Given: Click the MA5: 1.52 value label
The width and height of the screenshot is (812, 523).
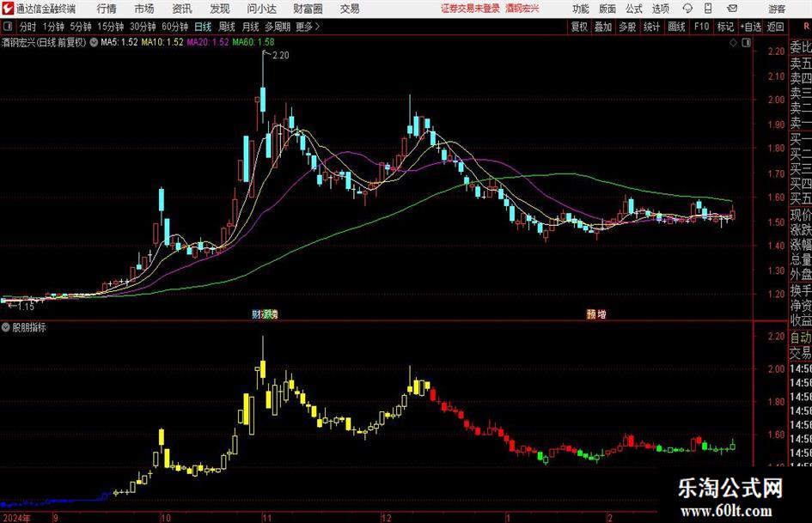Looking at the screenshot, I should click(119, 42).
